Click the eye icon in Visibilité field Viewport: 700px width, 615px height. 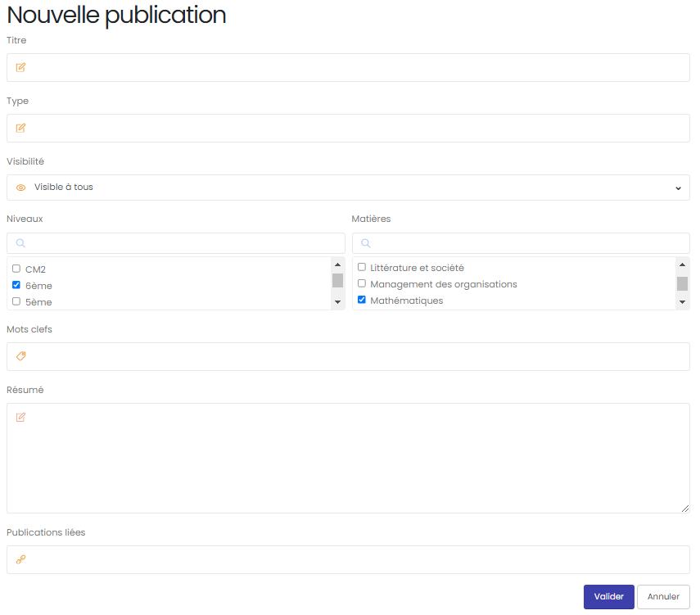pyautogui.click(x=20, y=188)
